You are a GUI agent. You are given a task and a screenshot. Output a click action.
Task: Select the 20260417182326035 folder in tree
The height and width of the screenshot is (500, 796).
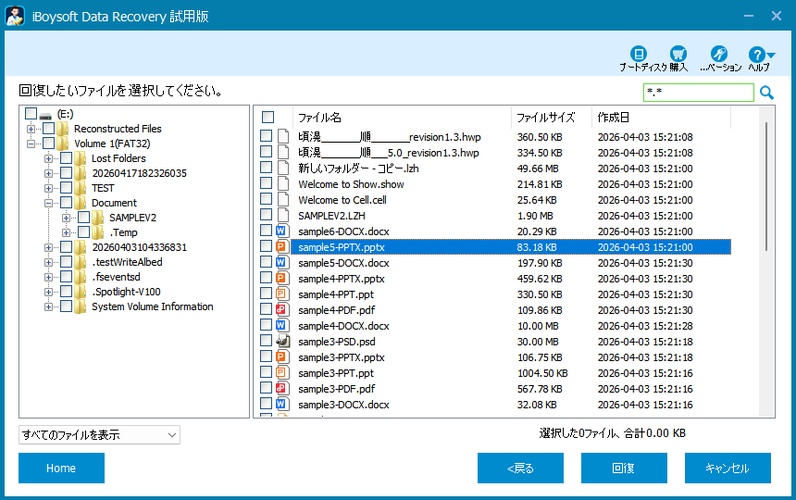pos(139,173)
